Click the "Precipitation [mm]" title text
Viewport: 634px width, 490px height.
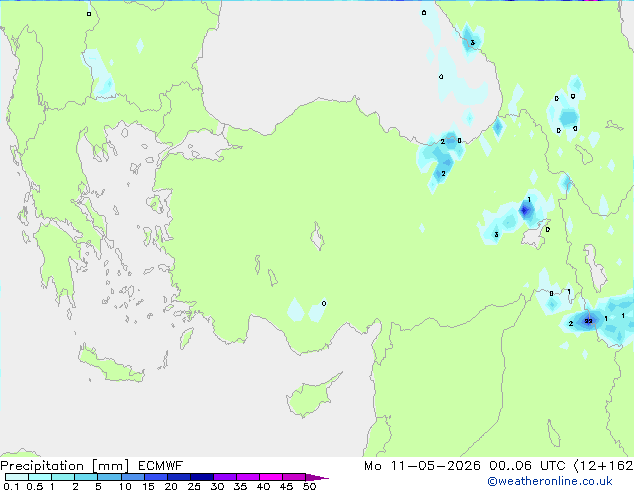coord(65,466)
